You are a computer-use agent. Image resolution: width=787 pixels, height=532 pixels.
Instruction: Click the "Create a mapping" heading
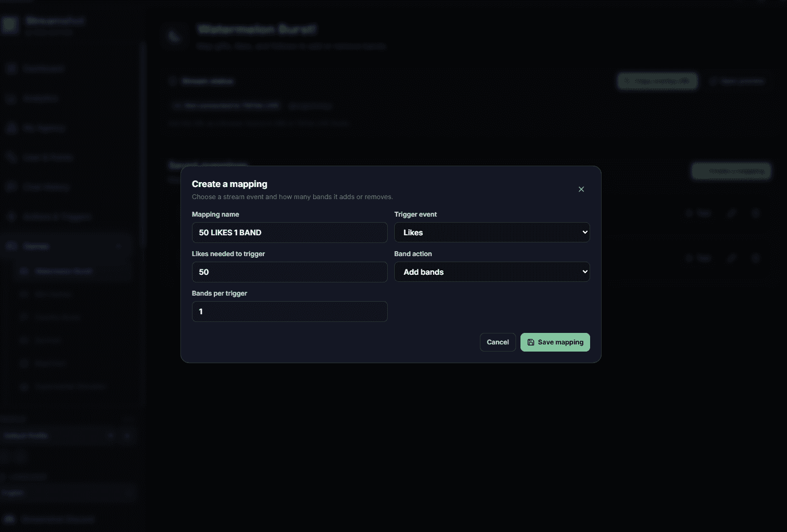230,184
